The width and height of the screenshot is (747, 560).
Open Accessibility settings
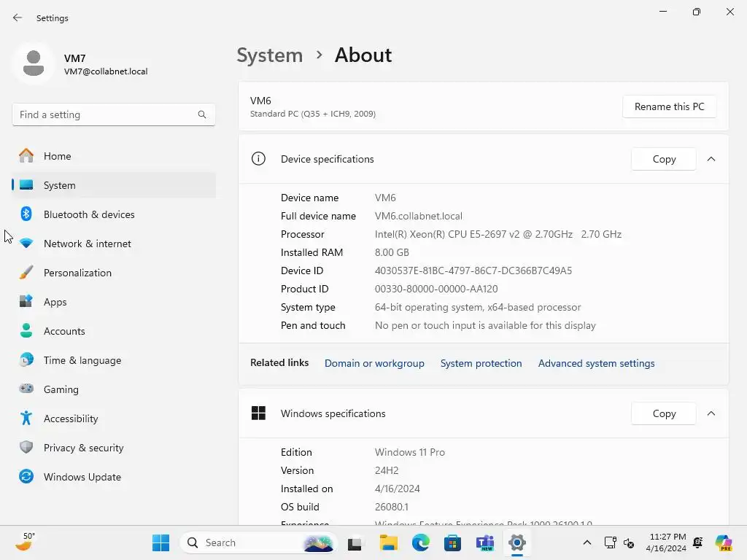[x=113, y=419]
